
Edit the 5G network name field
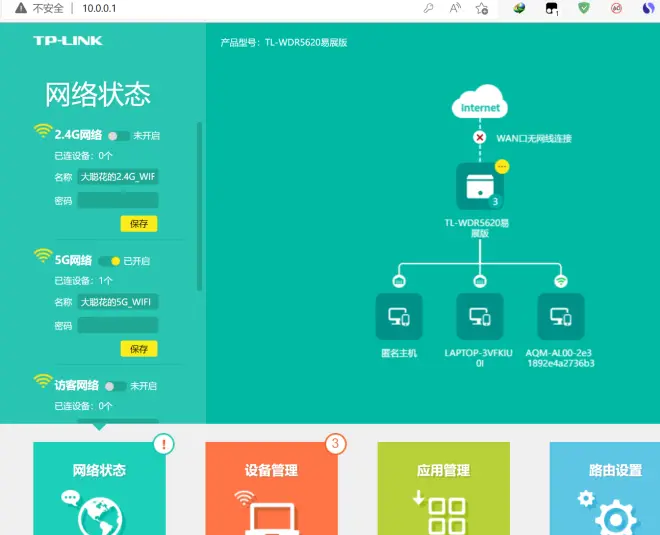tap(118, 302)
